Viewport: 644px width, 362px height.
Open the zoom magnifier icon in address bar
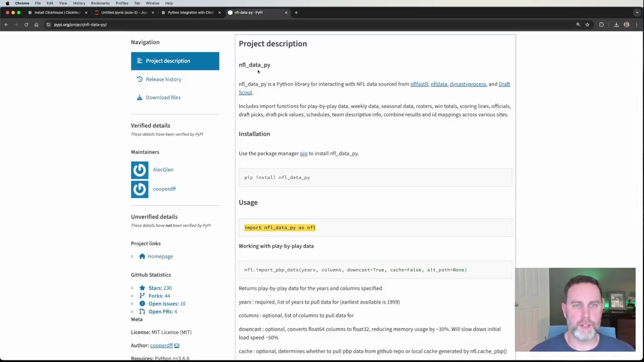[578, 25]
